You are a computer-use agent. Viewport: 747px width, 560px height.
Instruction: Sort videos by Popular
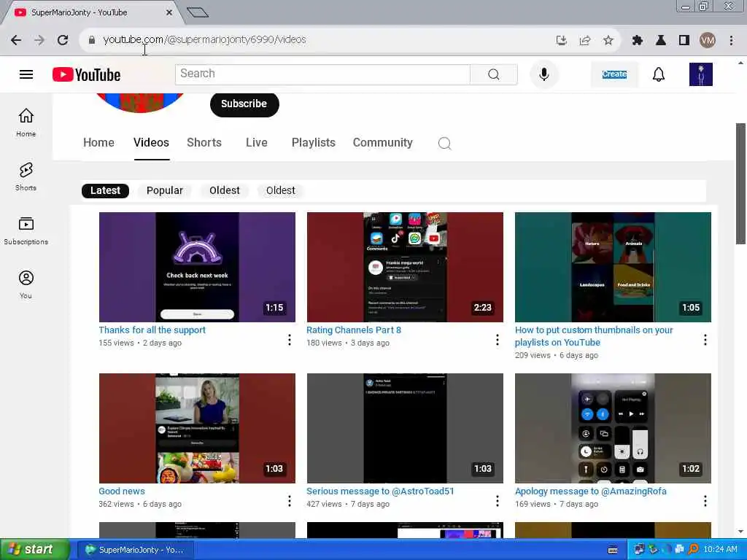pyautogui.click(x=164, y=190)
